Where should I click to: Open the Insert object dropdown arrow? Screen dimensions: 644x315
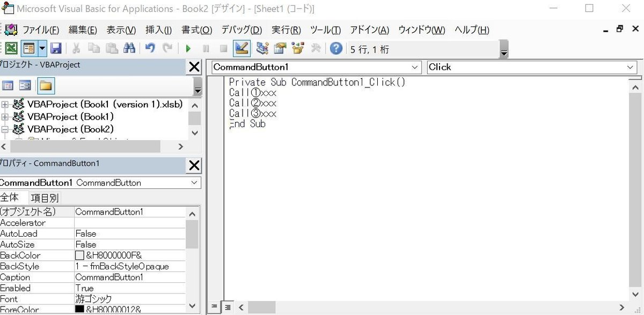coord(42,49)
